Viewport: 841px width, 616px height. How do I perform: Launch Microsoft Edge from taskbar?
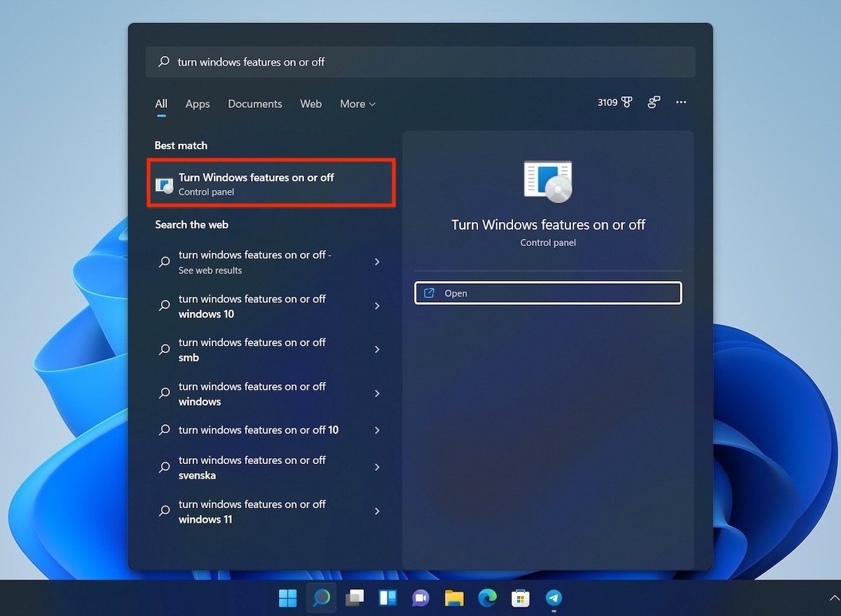click(487, 598)
